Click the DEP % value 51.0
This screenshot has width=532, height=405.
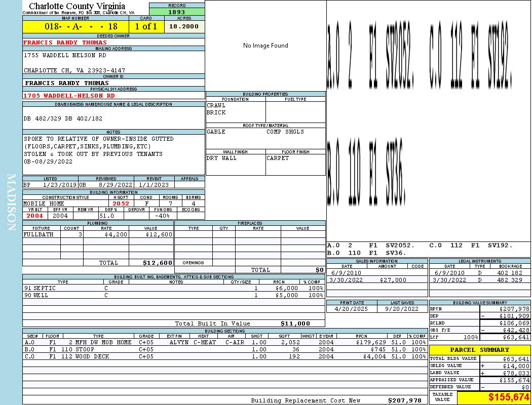click(106, 216)
